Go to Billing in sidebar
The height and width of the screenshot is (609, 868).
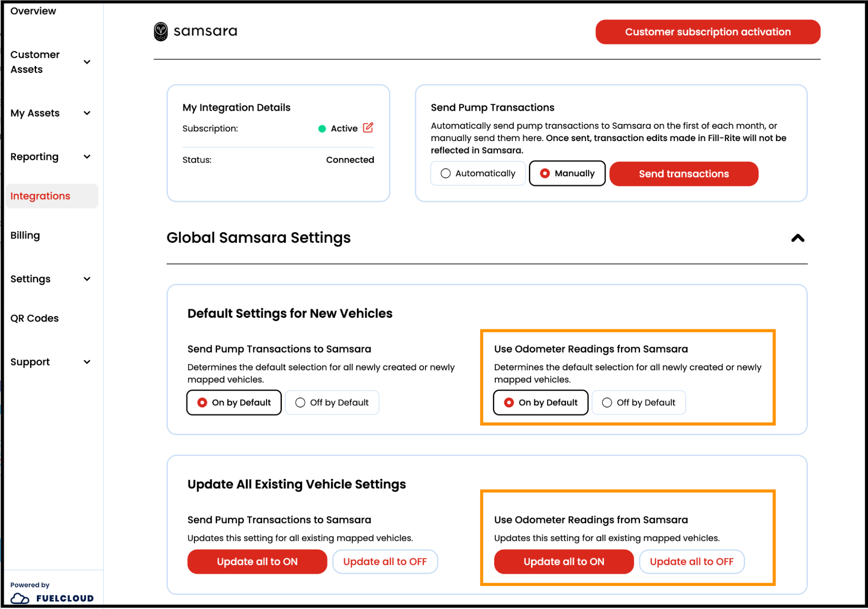coord(25,235)
